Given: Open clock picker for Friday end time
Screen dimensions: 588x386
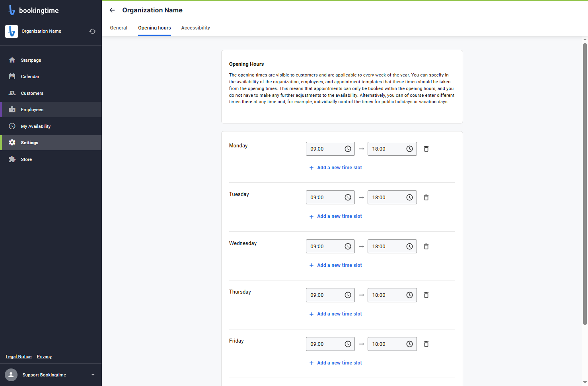Looking at the screenshot, I should pos(409,344).
